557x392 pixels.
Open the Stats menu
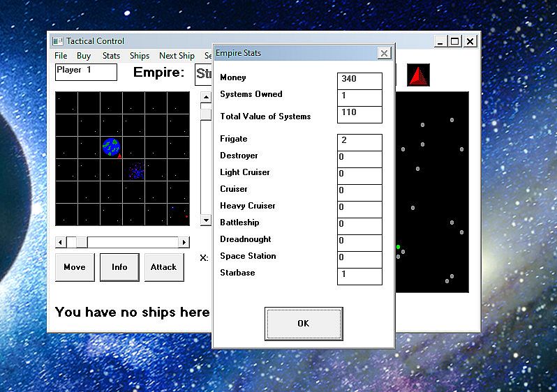111,56
